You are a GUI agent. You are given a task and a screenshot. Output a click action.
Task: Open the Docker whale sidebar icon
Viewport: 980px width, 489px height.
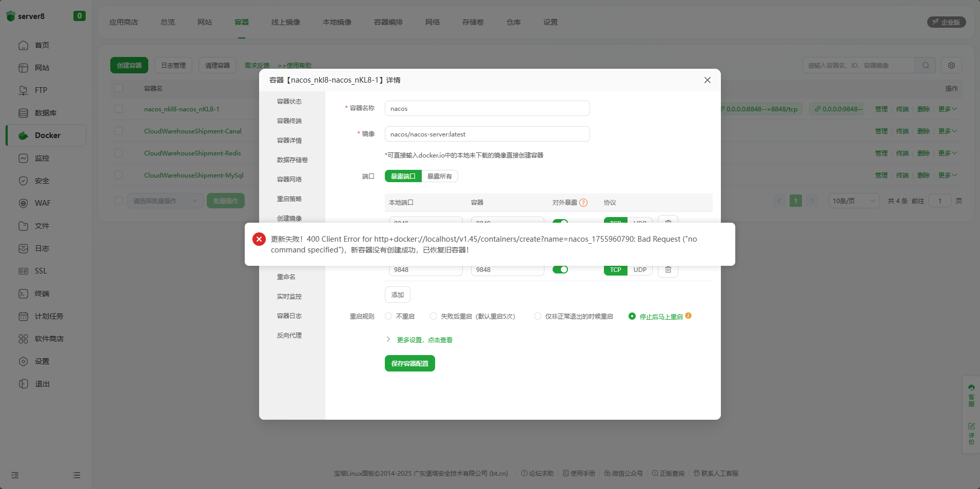pyautogui.click(x=24, y=135)
